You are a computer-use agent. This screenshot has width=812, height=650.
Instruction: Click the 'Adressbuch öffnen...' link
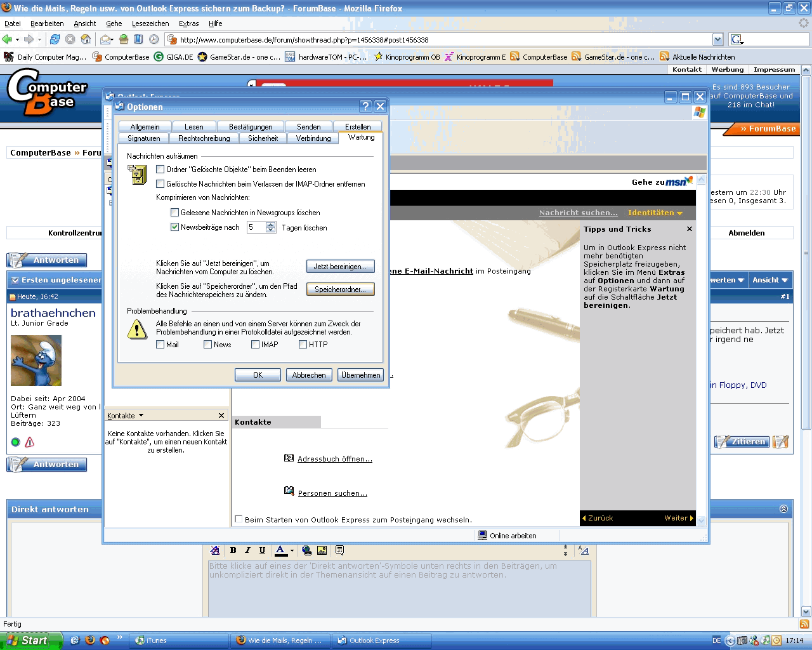[335, 459]
